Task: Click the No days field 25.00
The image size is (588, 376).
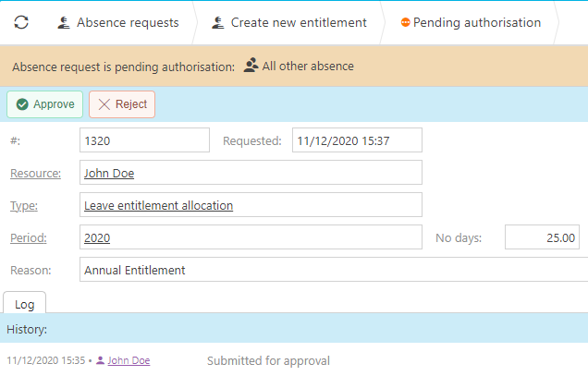Action: pos(545,237)
